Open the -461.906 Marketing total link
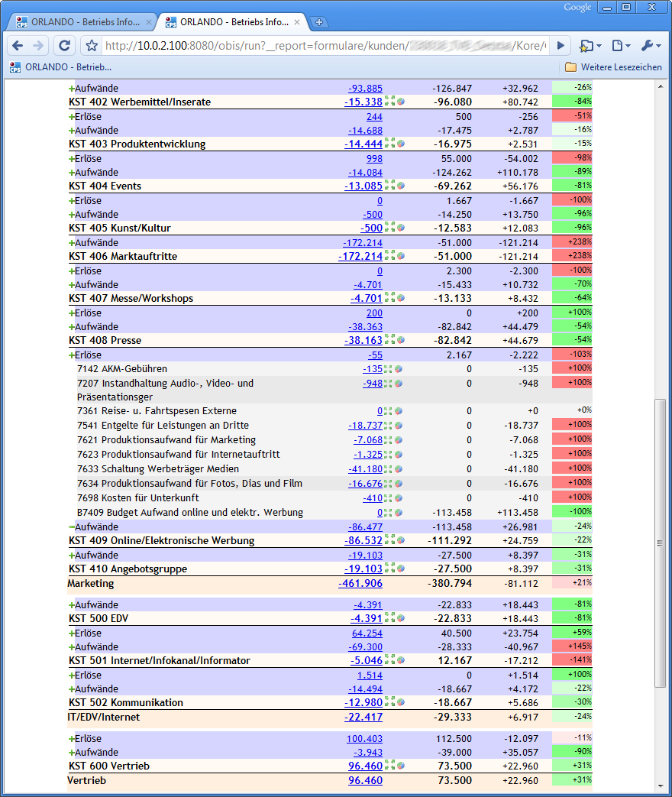This screenshot has width=672, height=797. [360, 584]
